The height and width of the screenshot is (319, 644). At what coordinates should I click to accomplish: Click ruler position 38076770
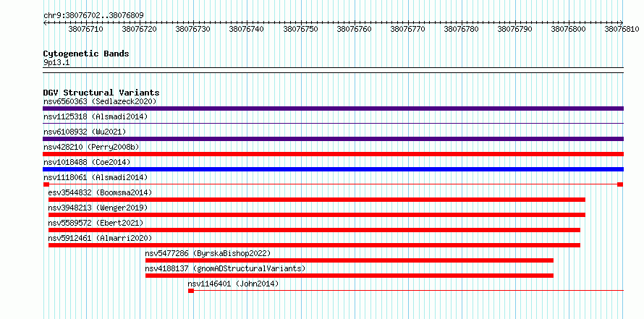(x=407, y=30)
